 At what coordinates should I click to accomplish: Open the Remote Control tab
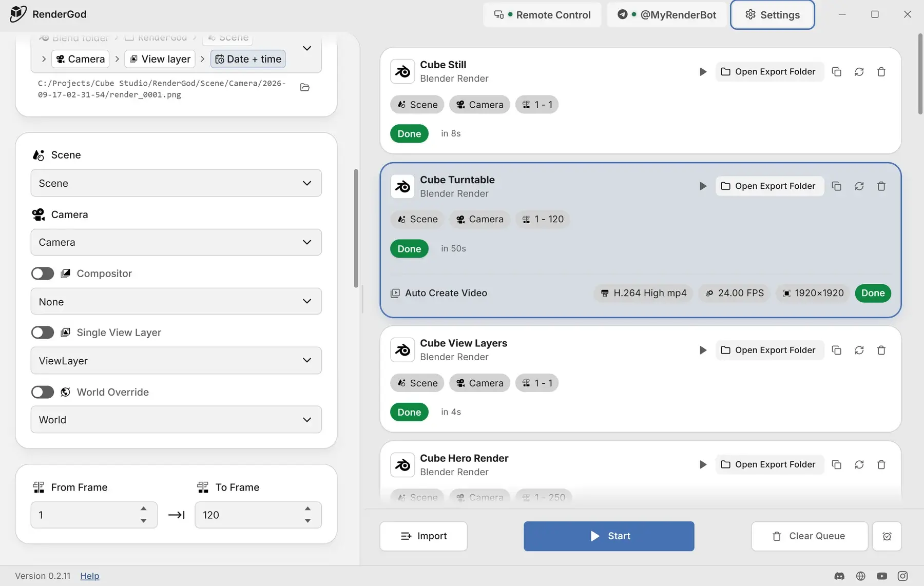[x=542, y=15]
